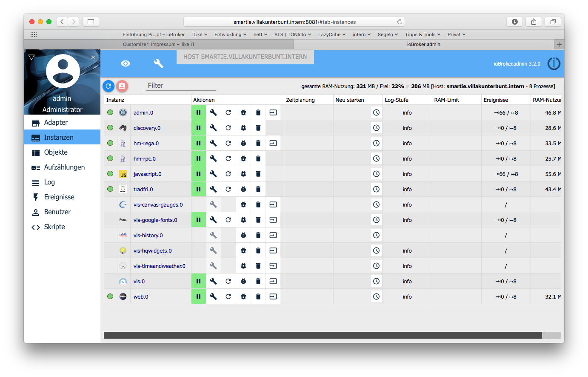Pause the javascript.0 instance

coord(199,174)
